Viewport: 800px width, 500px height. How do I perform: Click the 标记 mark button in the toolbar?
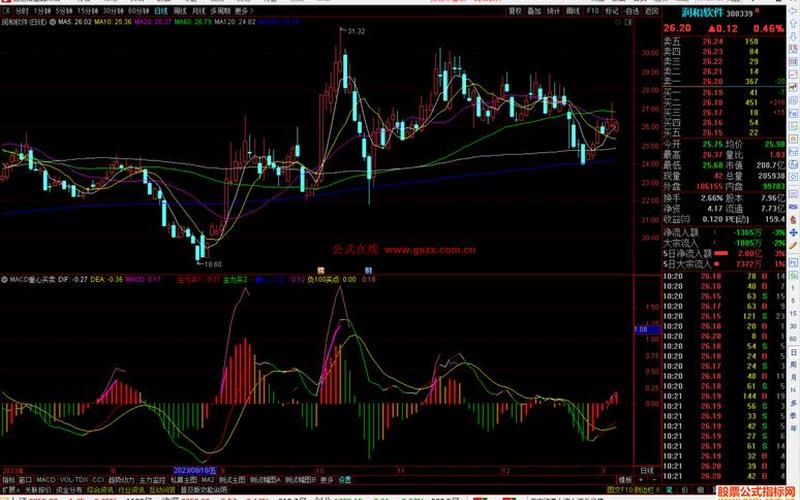click(612, 10)
